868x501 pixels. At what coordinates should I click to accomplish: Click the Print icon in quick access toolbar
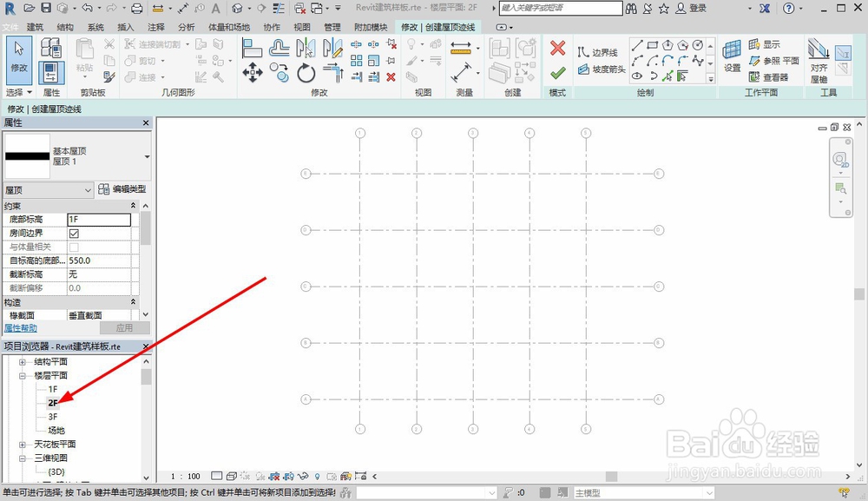tap(137, 9)
